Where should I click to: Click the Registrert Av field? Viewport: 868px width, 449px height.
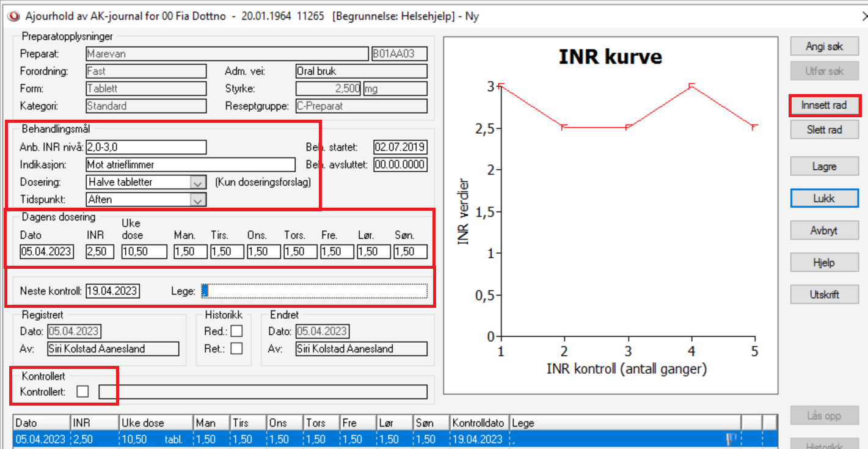tap(113, 349)
